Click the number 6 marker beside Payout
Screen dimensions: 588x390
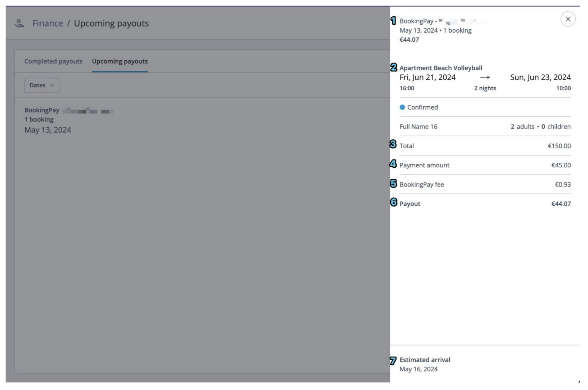pyautogui.click(x=393, y=202)
